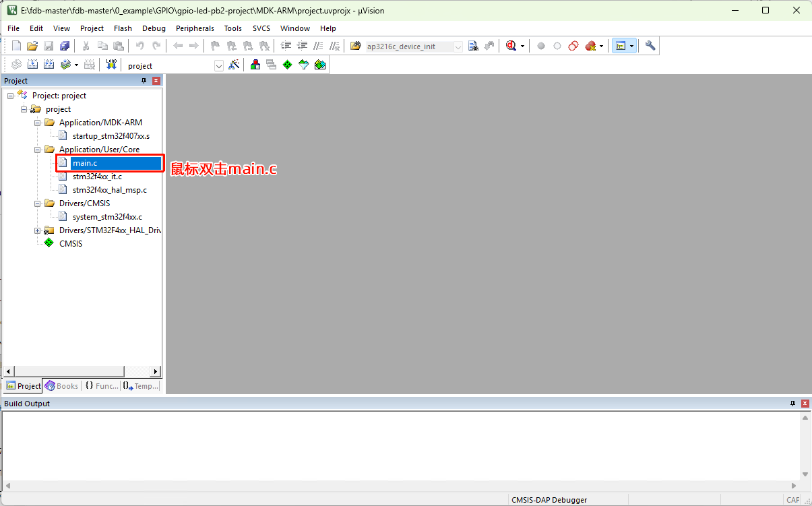Screen dimensions: 812x506
Task: Click the Save All icon
Action: [65, 46]
